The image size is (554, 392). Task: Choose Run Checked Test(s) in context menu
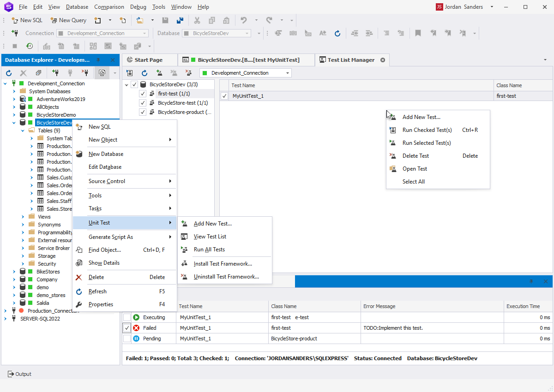[x=427, y=130]
